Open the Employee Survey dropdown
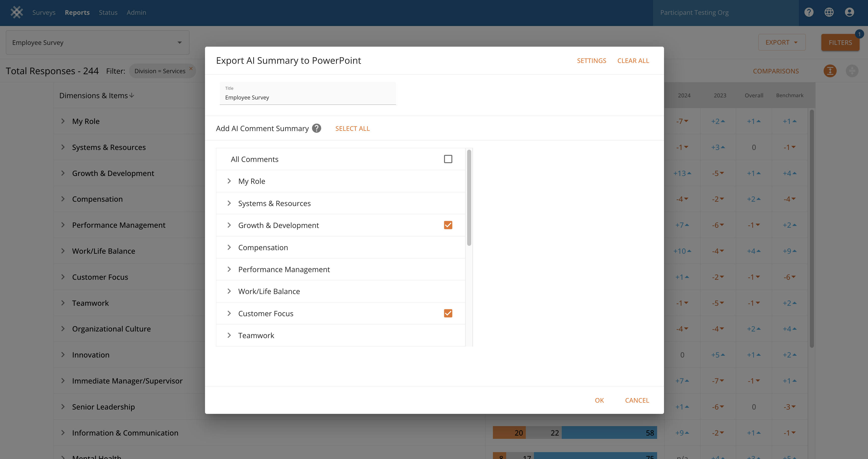 pyautogui.click(x=97, y=43)
